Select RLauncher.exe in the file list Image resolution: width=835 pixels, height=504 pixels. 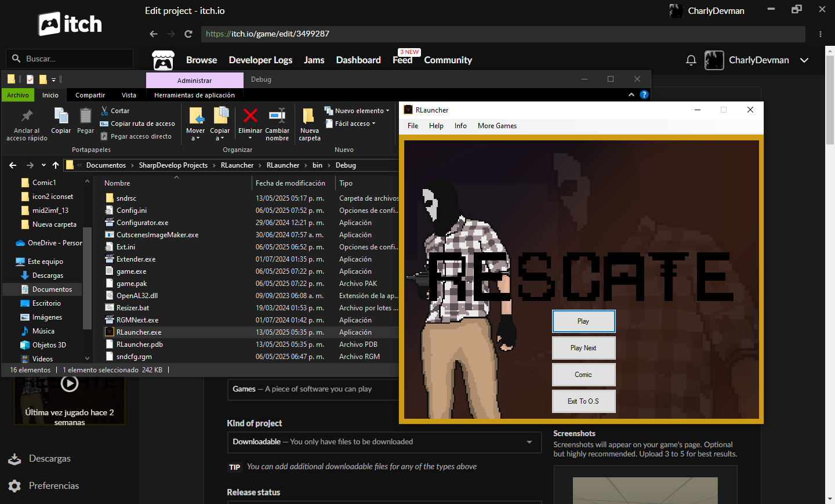point(139,332)
